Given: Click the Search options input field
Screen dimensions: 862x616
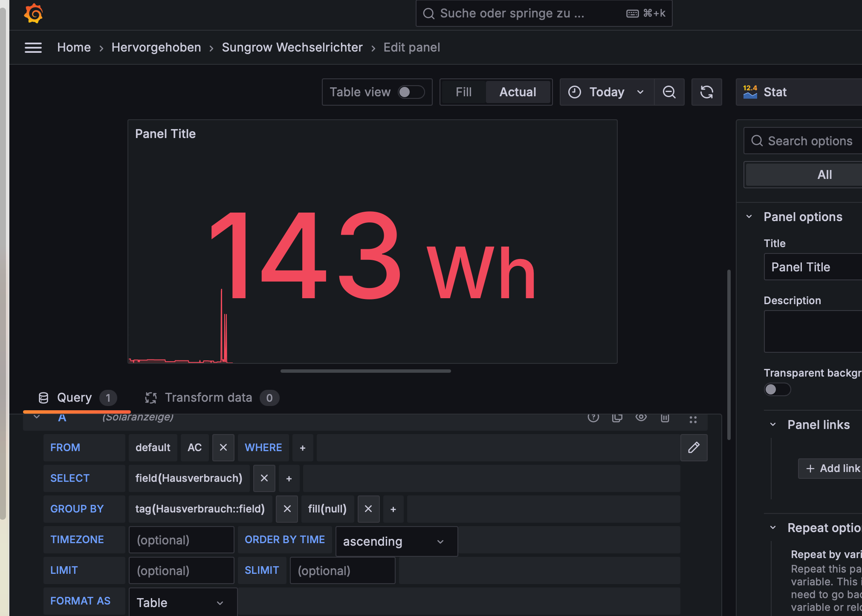Looking at the screenshot, I should tap(810, 141).
